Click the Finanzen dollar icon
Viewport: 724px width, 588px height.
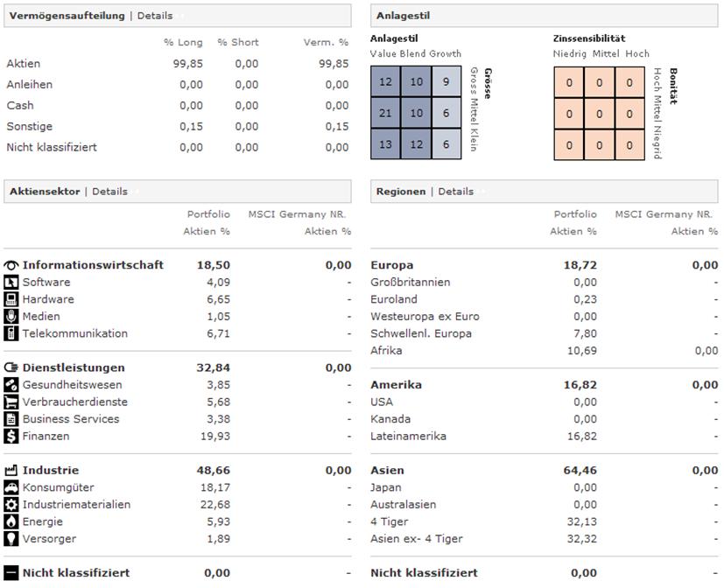point(11,436)
